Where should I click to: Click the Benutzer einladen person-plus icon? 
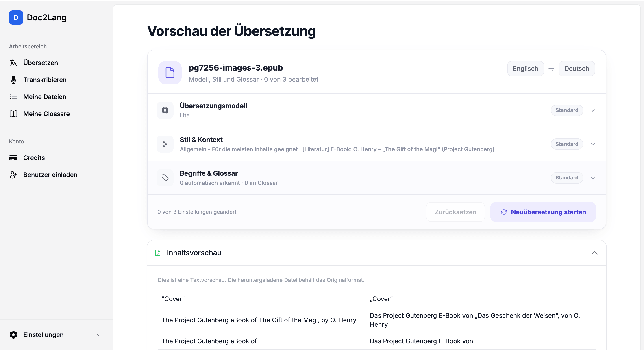pyautogui.click(x=13, y=175)
